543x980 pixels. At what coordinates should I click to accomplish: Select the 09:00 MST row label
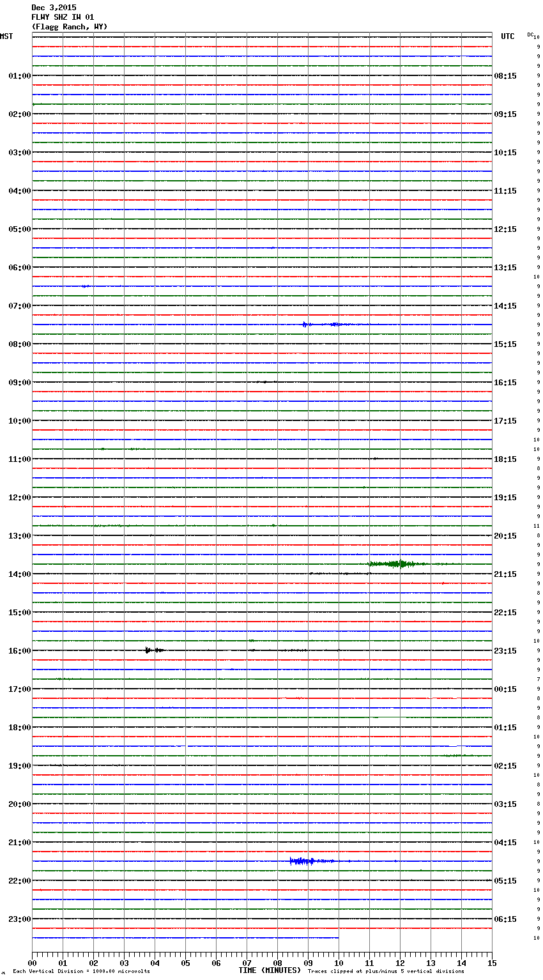[x=20, y=383]
